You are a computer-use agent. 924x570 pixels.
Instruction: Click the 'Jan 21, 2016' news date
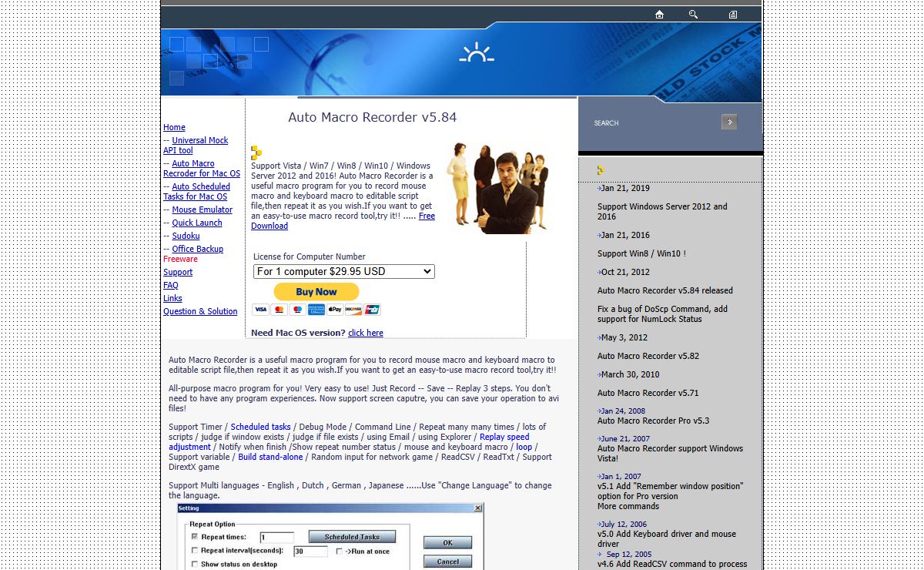point(625,235)
